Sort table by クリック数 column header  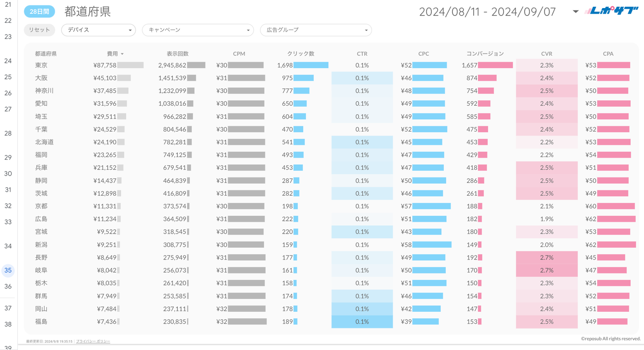point(300,54)
